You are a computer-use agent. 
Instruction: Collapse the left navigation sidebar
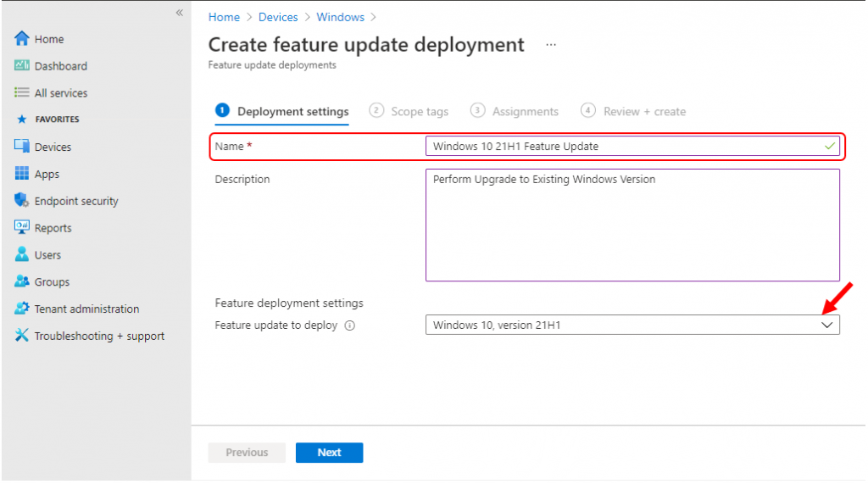179,13
